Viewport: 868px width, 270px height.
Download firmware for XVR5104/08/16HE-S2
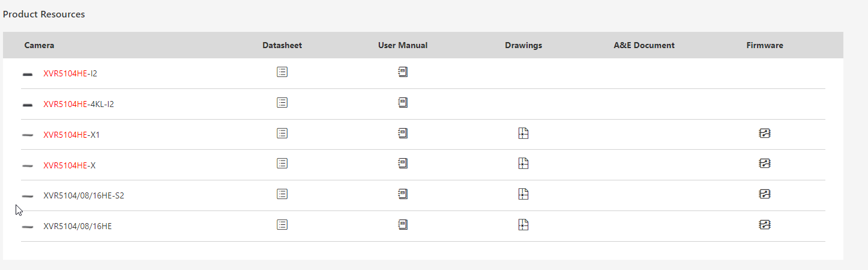(765, 194)
